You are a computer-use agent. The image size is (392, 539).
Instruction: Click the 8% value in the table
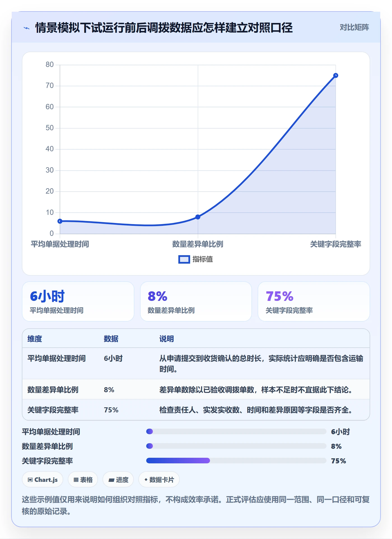(x=109, y=390)
